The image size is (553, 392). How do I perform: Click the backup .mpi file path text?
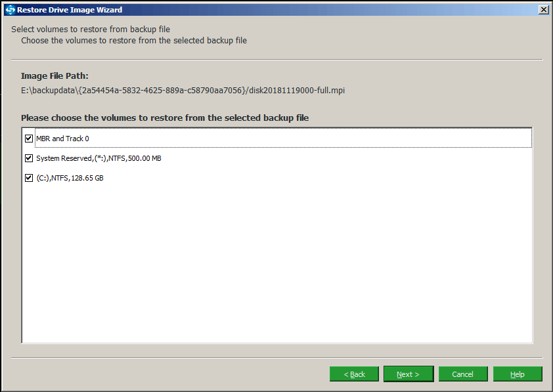pyautogui.click(x=183, y=90)
